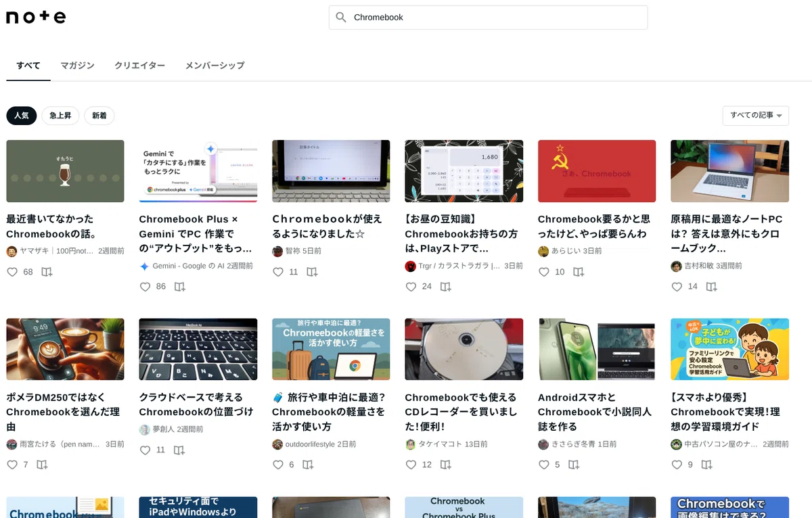Open the CD recorder disc thumbnail
812x518 pixels.
[x=464, y=350]
